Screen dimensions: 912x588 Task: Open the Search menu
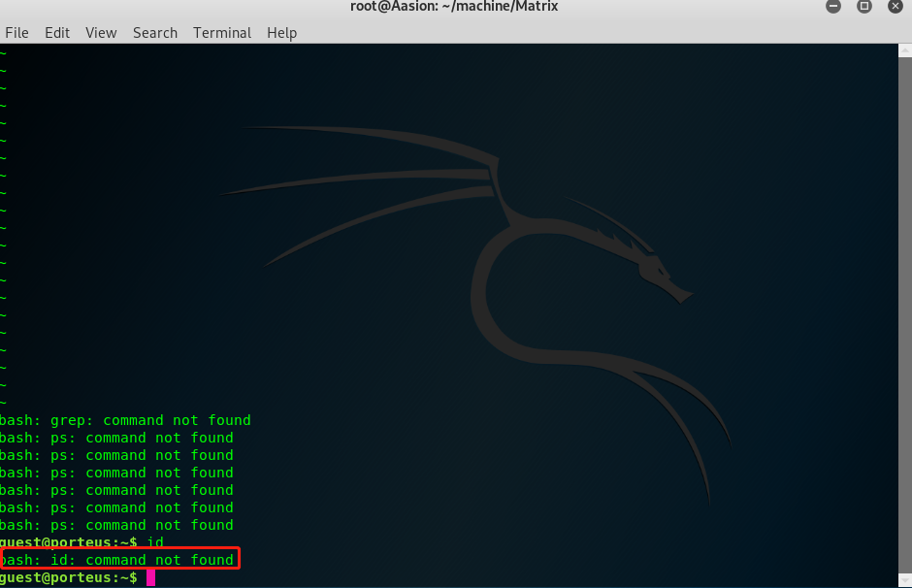click(x=154, y=33)
